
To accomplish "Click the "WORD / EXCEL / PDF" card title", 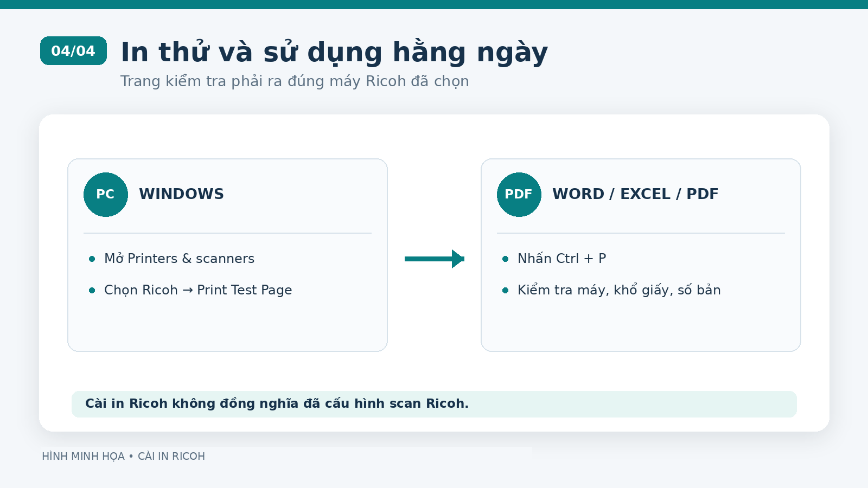I will tap(635, 194).
